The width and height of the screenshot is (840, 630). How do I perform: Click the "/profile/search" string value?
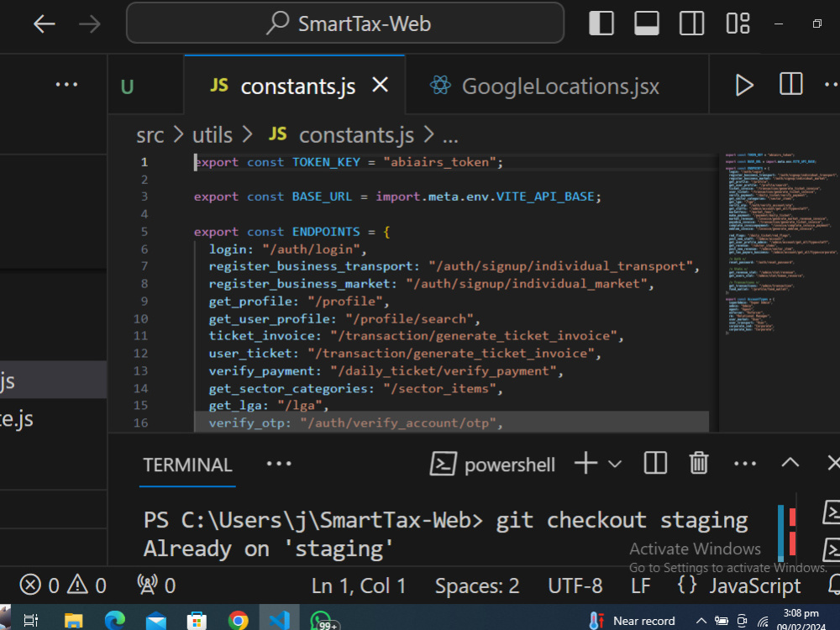(409, 318)
